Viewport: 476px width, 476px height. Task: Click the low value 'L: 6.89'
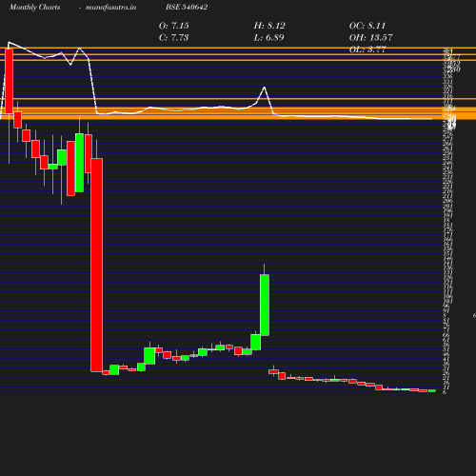[268, 37]
